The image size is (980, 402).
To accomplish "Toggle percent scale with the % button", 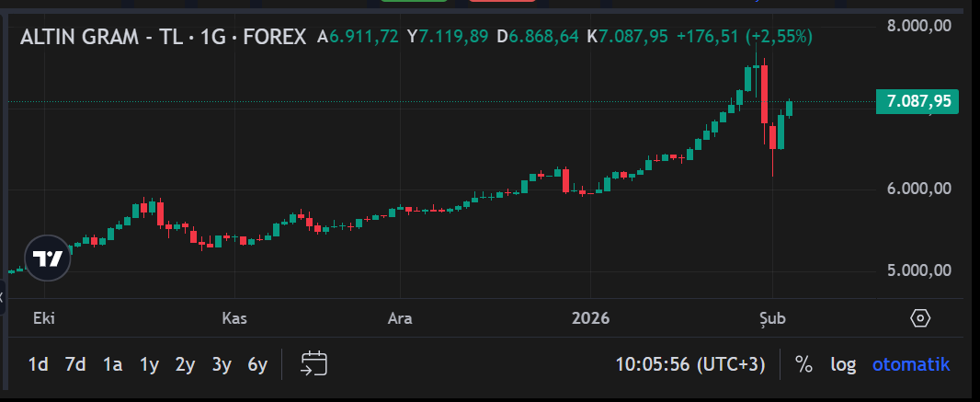I will [x=803, y=364].
